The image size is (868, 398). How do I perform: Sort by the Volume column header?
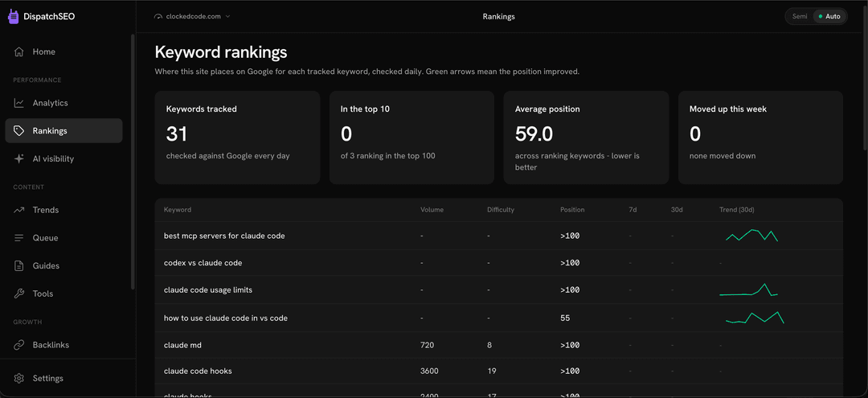coord(432,211)
